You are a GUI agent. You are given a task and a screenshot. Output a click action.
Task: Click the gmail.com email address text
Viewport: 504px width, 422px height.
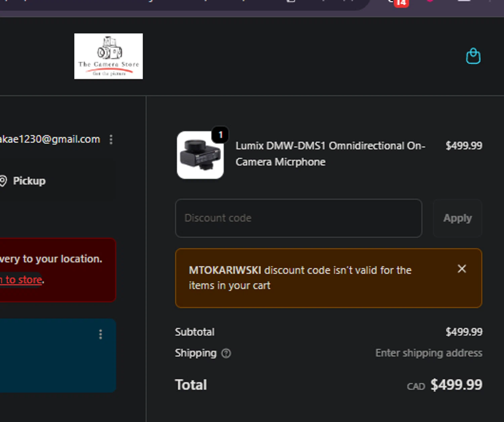coord(50,139)
